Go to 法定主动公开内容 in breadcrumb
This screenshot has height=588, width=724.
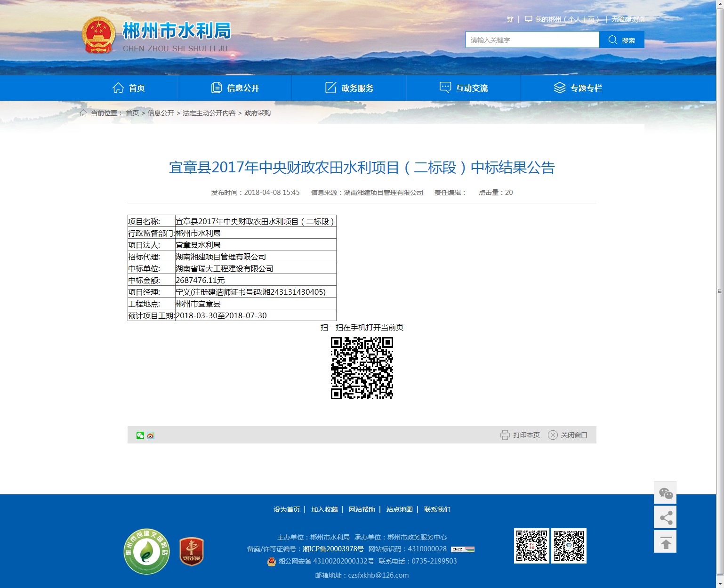coord(209,113)
